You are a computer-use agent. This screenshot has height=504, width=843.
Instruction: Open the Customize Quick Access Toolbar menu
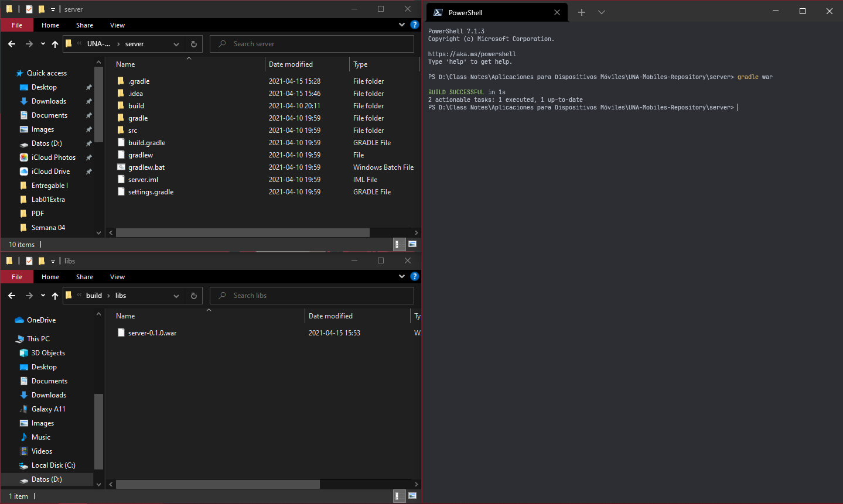[x=53, y=9]
